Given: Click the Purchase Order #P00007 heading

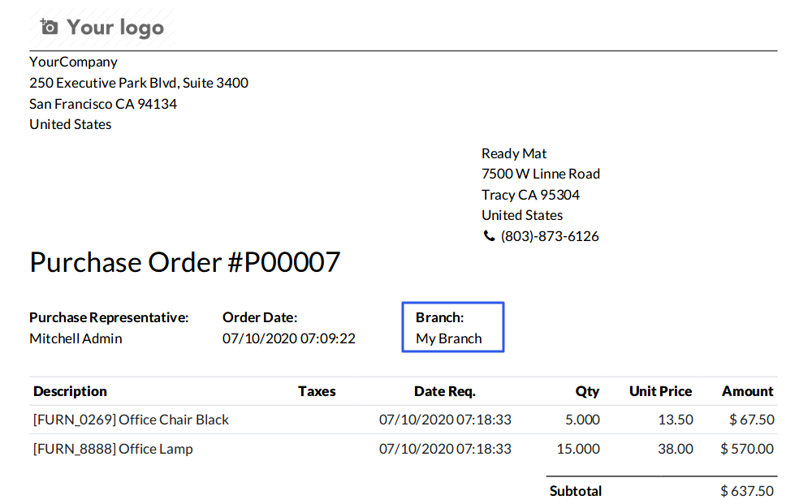Looking at the screenshot, I should [x=184, y=262].
